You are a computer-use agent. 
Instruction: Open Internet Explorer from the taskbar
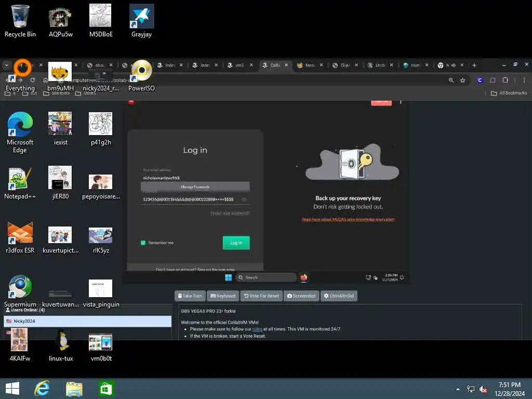pos(42,389)
